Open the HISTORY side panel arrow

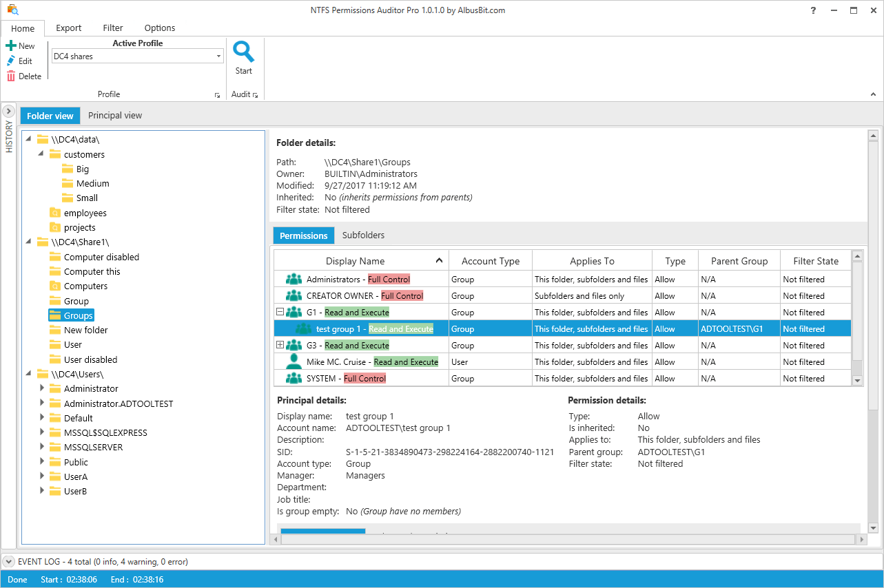[x=8, y=109]
